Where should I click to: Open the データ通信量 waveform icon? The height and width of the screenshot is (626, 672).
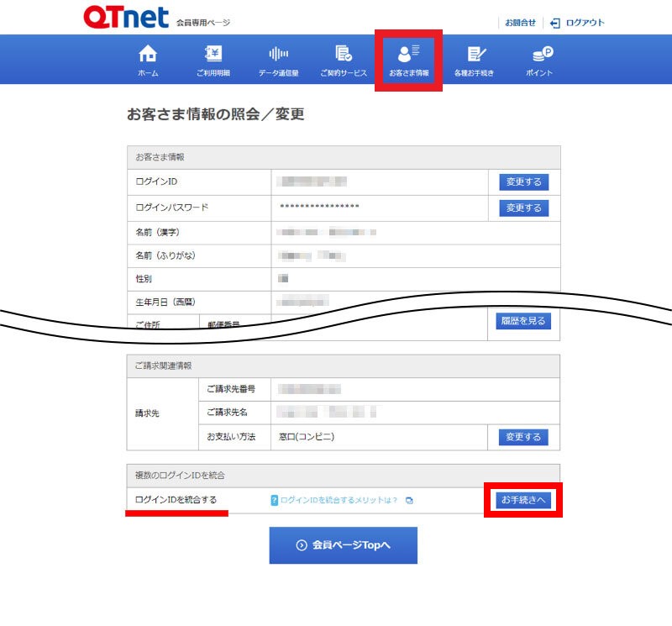tap(278, 55)
